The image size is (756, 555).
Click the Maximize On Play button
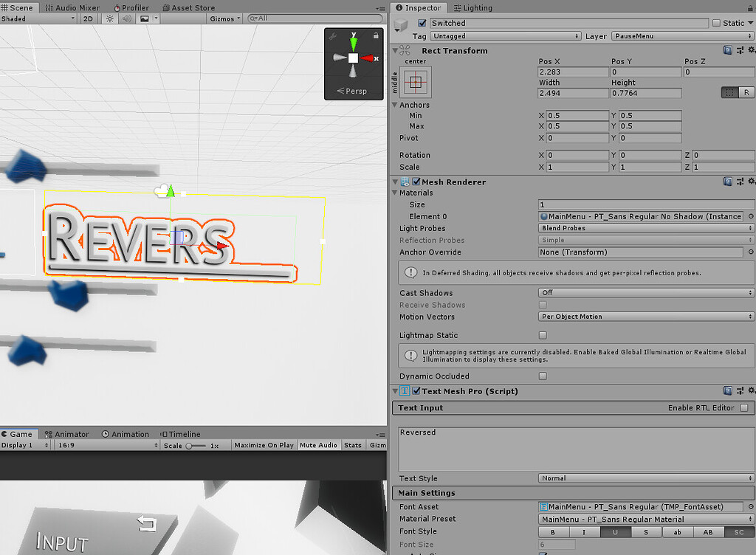point(264,445)
